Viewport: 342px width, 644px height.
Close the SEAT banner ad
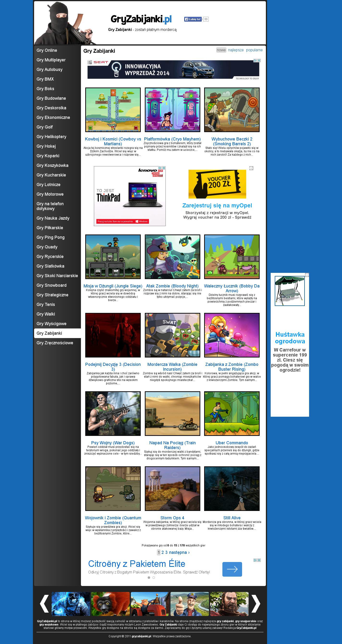click(259, 60)
